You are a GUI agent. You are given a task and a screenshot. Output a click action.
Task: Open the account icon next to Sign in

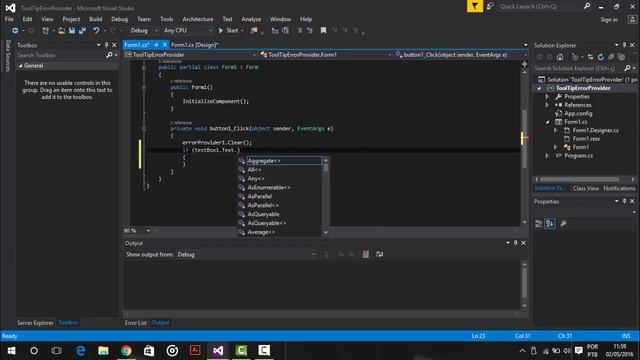pyautogui.click(x=632, y=20)
